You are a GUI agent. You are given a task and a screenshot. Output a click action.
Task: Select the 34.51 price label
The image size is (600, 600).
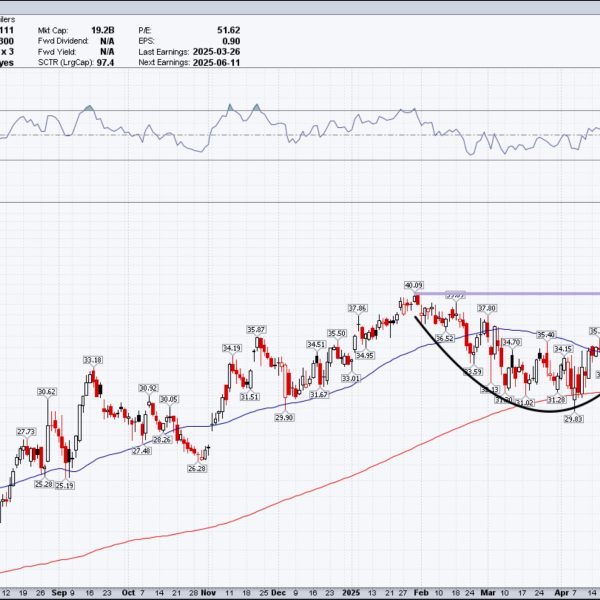tap(316, 344)
